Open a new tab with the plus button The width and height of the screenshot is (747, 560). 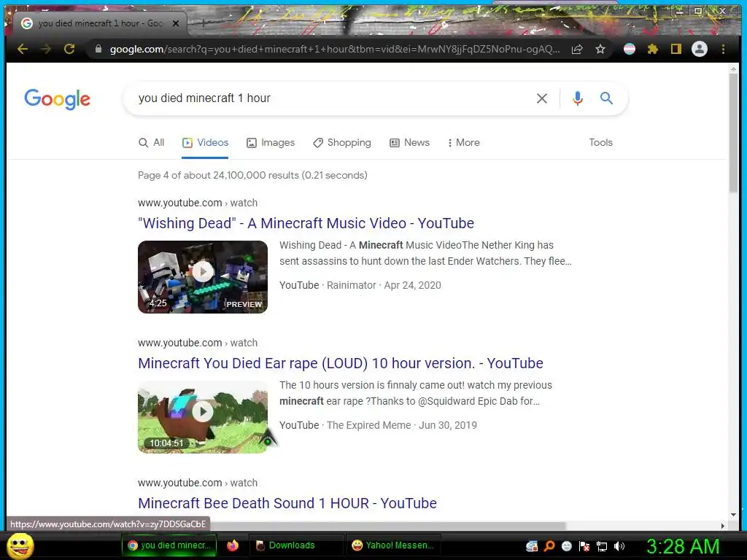[204, 23]
